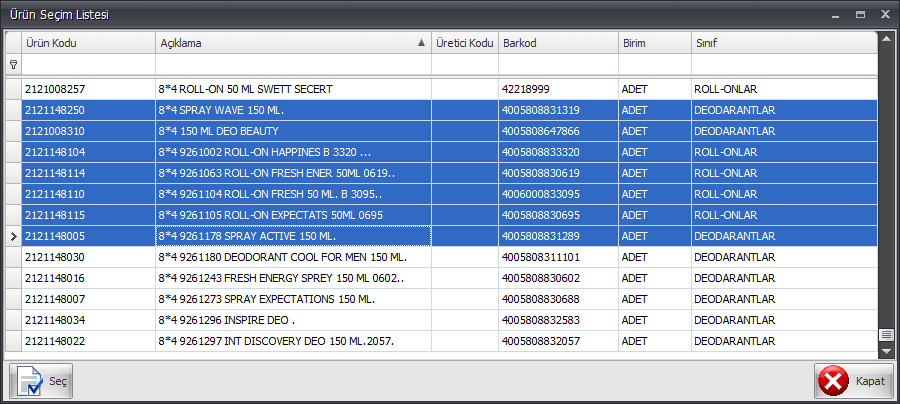Minimize the Ürün Seçim Listesi window
The height and width of the screenshot is (404, 900).
(x=834, y=15)
